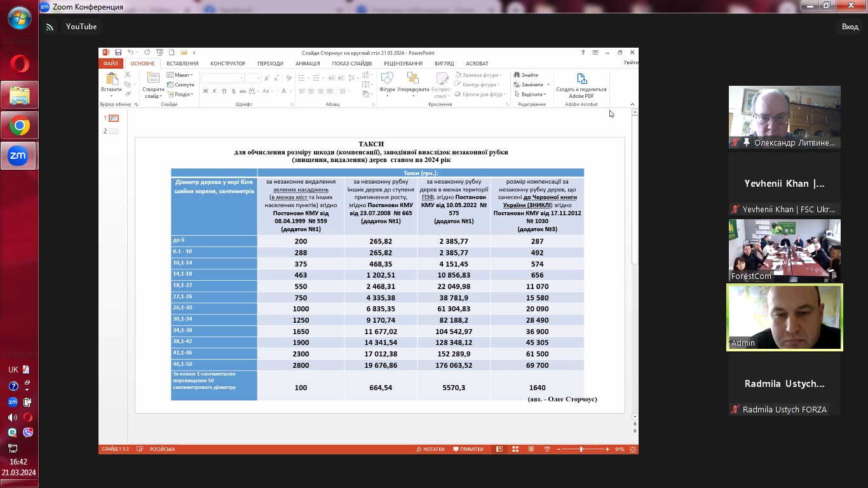Open the Shapes (Фігури) gallery
The height and width of the screenshot is (488, 868).
click(x=387, y=79)
